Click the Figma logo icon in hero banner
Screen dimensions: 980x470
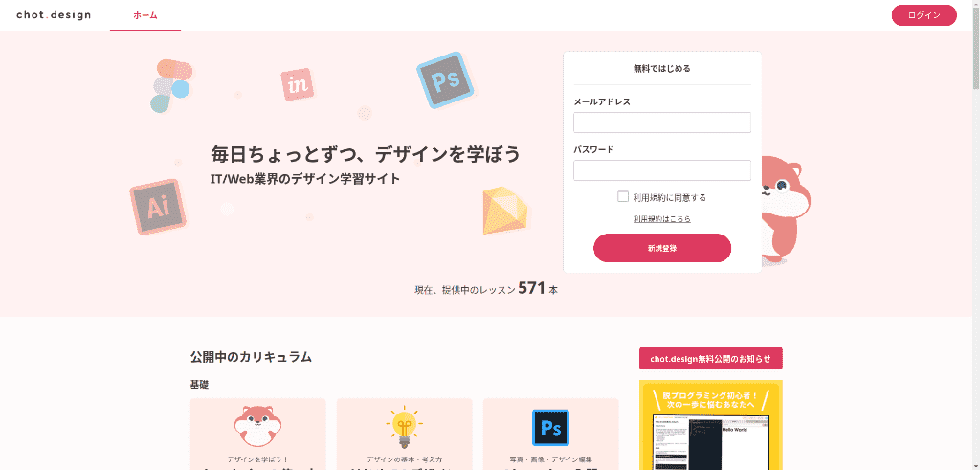170,85
